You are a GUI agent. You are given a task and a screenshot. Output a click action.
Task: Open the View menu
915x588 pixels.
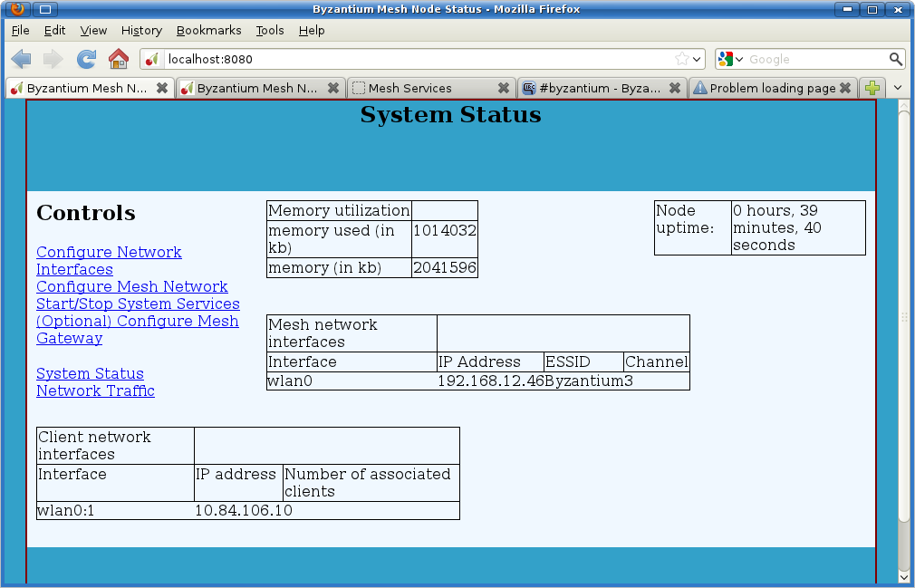(x=93, y=30)
